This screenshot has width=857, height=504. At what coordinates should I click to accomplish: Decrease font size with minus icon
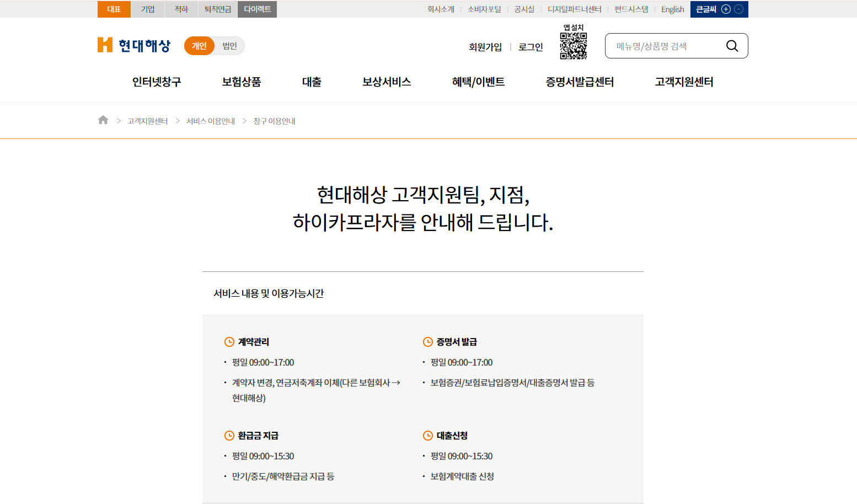(739, 9)
